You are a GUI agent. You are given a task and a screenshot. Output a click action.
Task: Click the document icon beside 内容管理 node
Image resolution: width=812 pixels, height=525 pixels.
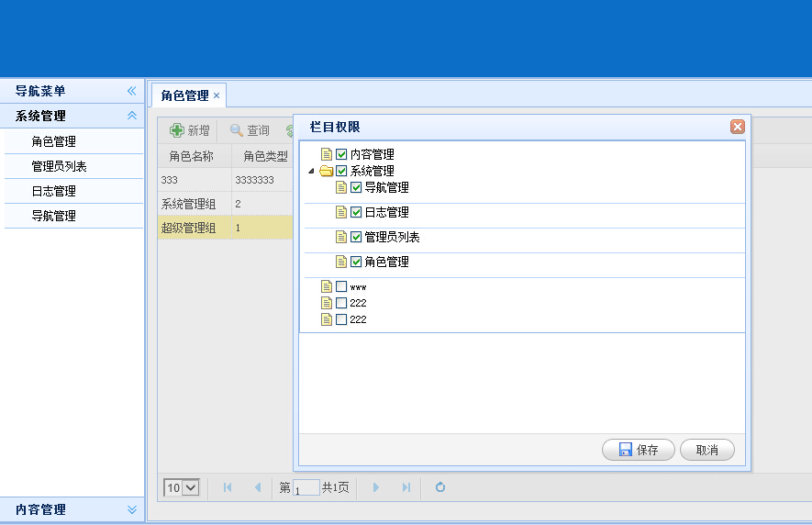point(327,154)
